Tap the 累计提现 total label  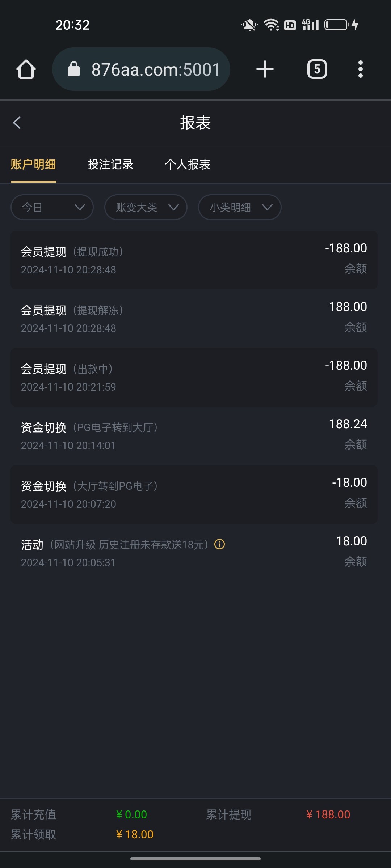coord(229,814)
